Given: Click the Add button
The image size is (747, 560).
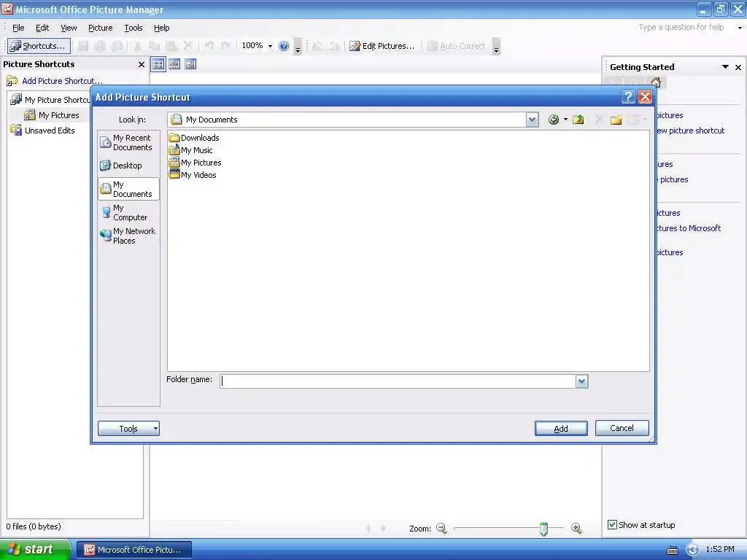Looking at the screenshot, I should [x=561, y=429].
